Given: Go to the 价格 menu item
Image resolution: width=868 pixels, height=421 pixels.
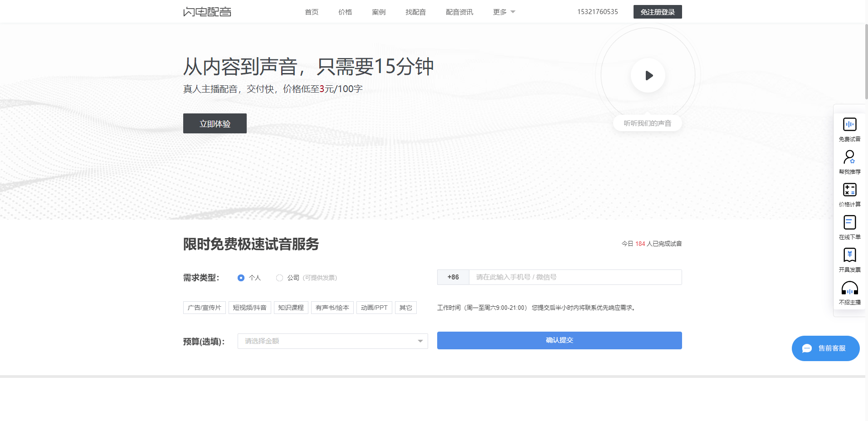Looking at the screenshot, I should pos(345,12).
